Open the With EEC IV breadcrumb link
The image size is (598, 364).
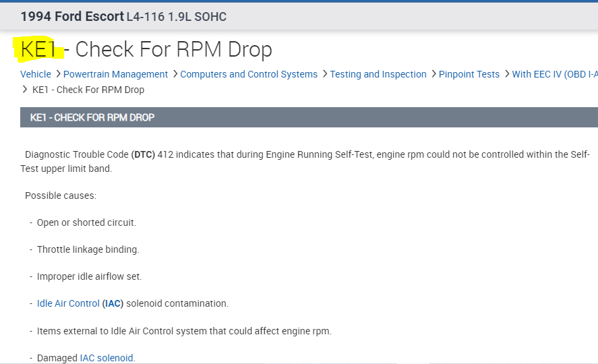coord(554,74)
